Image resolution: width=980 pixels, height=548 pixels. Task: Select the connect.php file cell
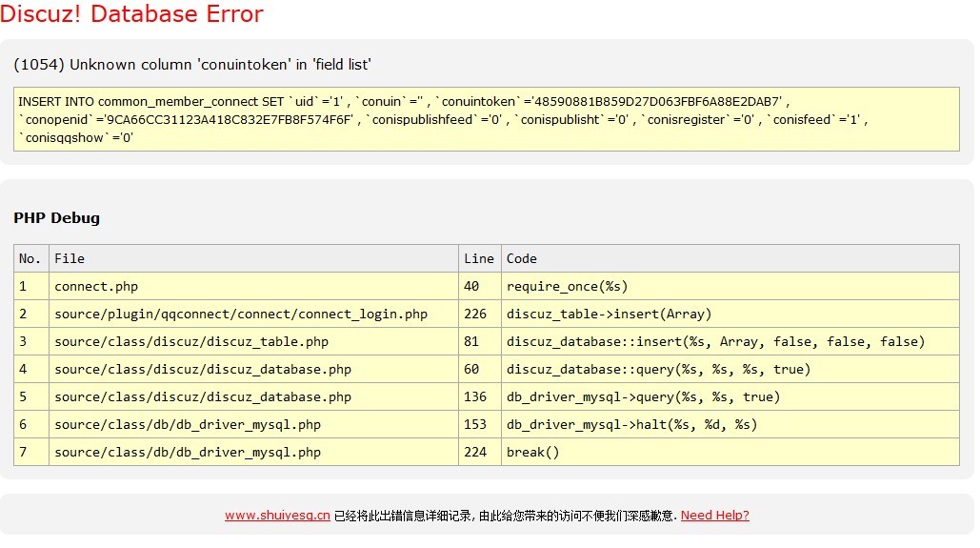click(x=96, y=286)
